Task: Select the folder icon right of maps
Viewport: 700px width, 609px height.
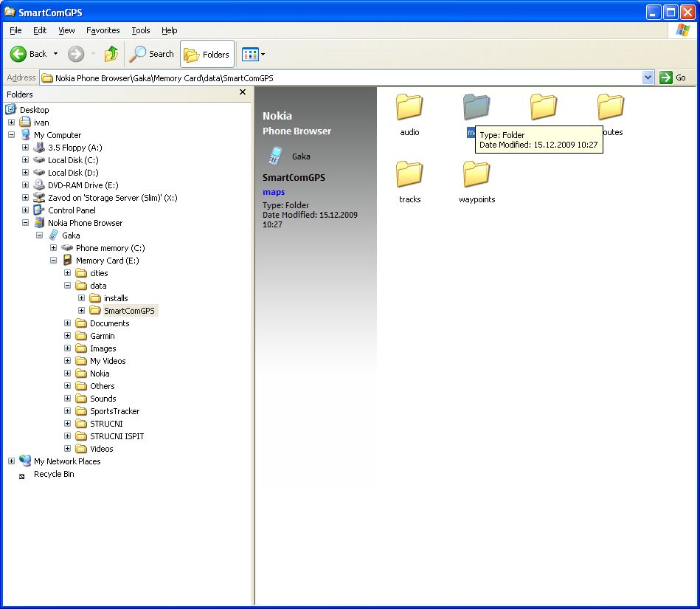Action: 544,107
